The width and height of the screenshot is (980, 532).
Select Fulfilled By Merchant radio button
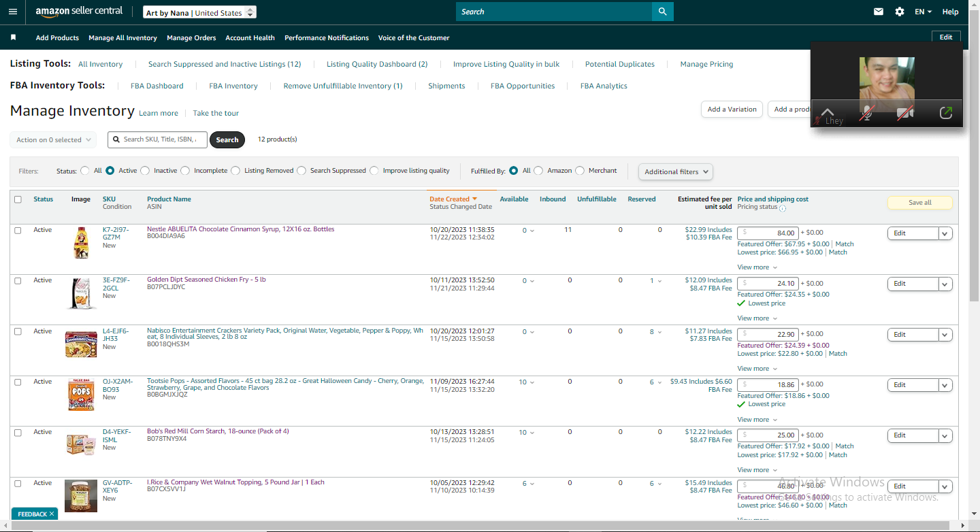[580, 171]
